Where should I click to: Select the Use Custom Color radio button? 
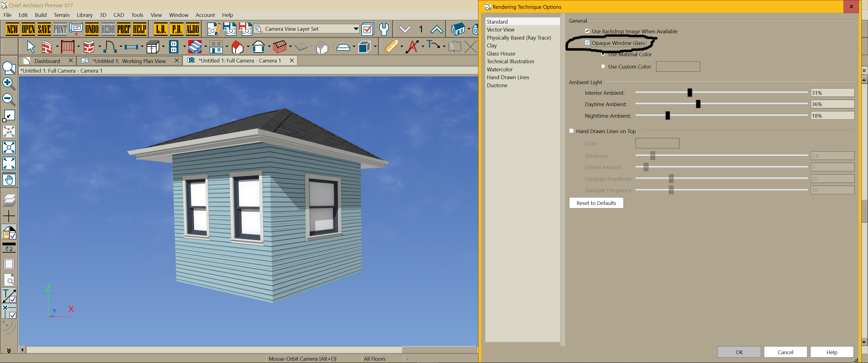pyautogui.click(x=603, y=66)
